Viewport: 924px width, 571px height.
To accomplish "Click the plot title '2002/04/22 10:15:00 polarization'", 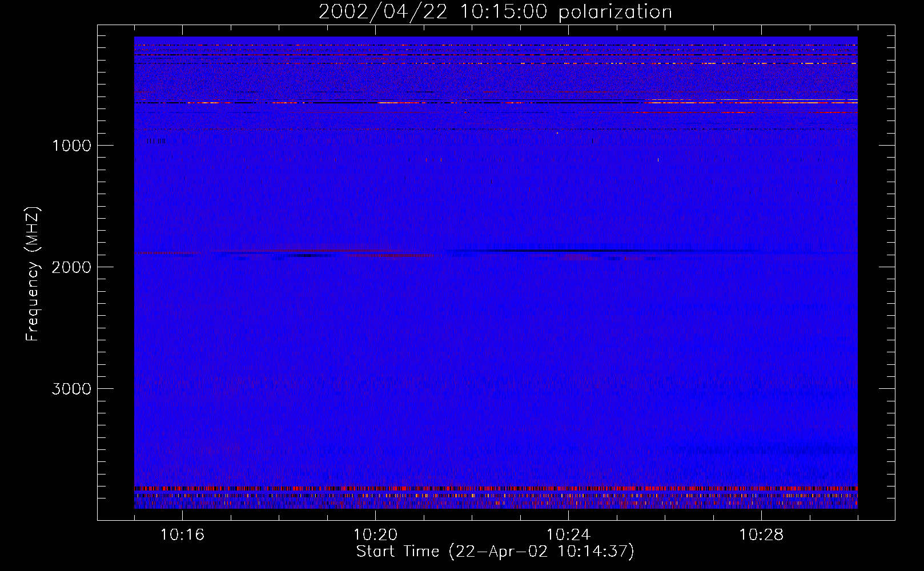I will pos(495,12).
